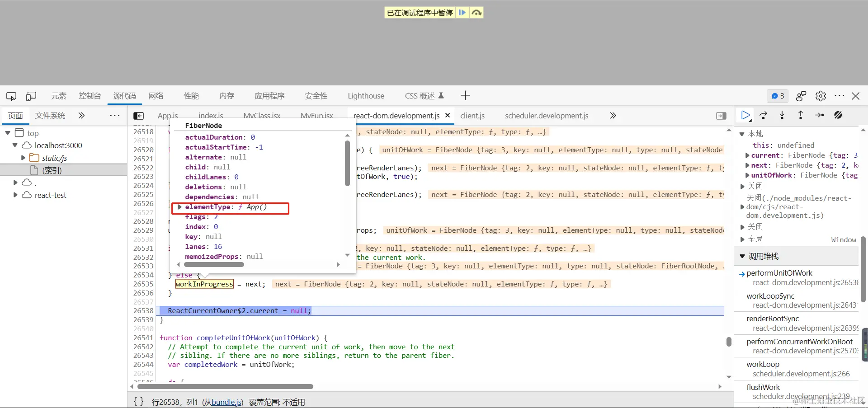This screenshot has width=868, height=408.
Task: Toggle the navigator sidebar visibility
Action: (139, 116)
